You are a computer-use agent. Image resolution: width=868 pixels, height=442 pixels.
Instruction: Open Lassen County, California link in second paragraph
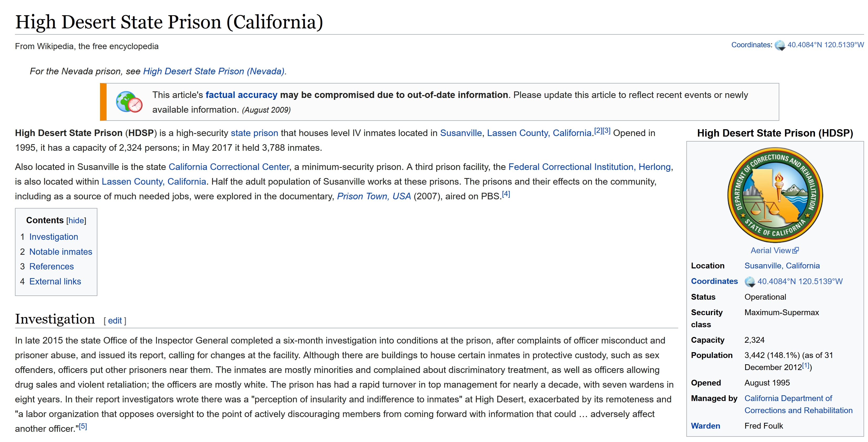click(154, 181)
